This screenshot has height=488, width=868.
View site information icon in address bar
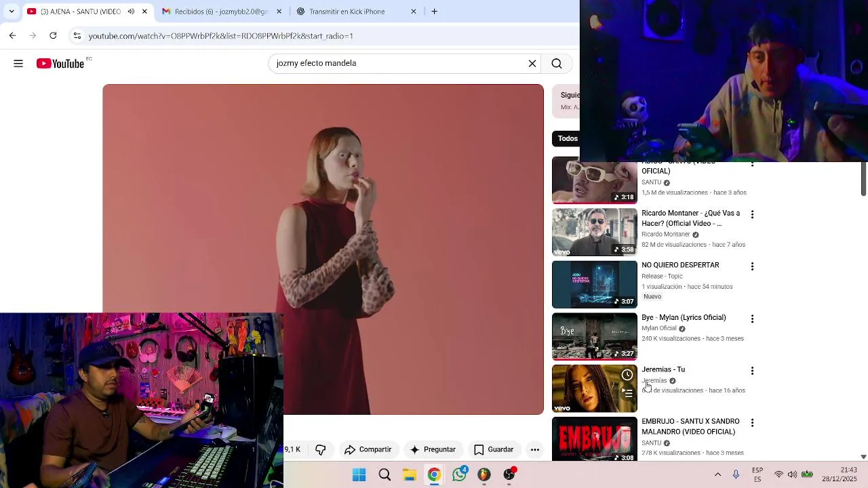click(x=77, y=36)
